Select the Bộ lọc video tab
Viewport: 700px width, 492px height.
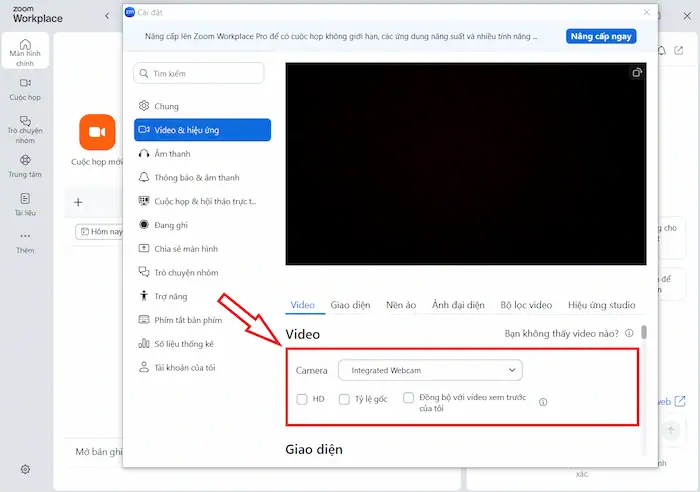point(526,305)
